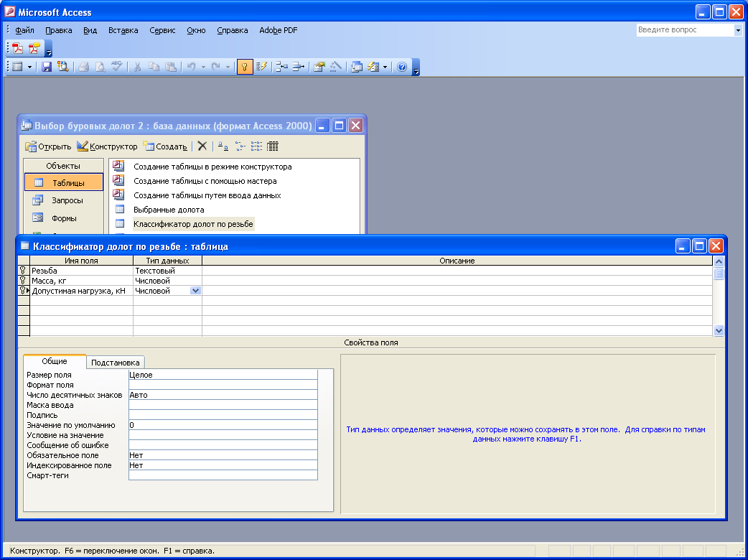Open the Indexes lightning icon
The height and width of the screenshot is (560, 748).
click(x=261, y=67)
